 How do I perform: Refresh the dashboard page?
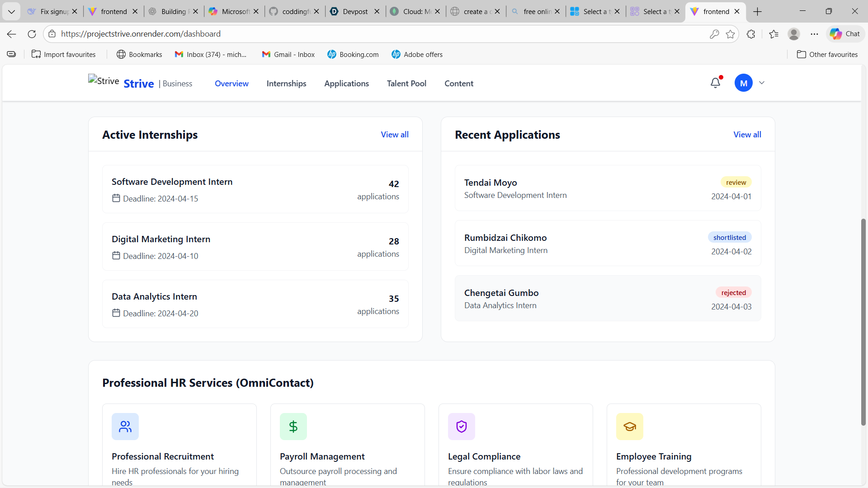click(x=32, y=34)
